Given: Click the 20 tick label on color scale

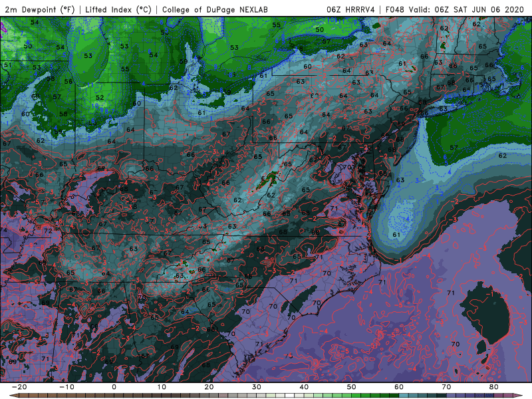Looking at the screenshot, I should 209,387.
